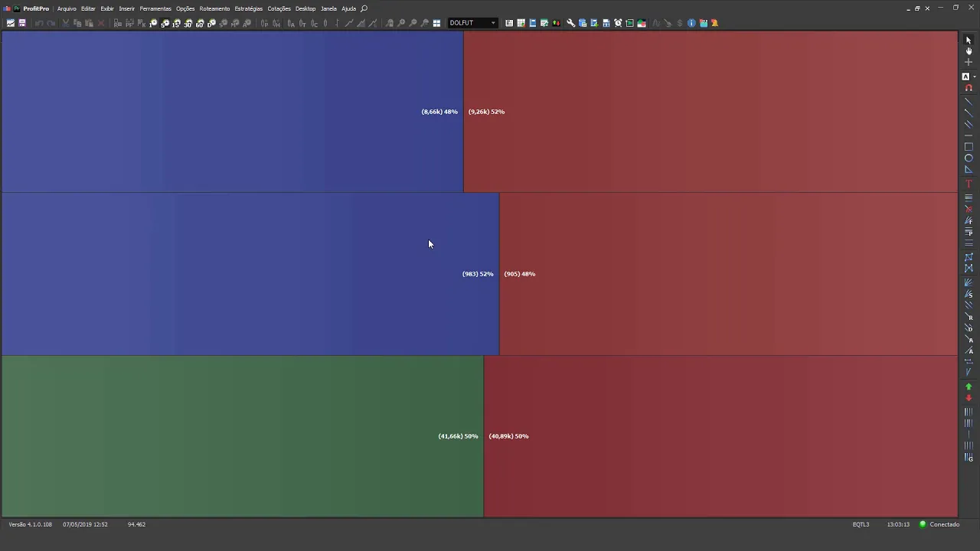Click the four-pane window layout icon
Viewport: 980px width, 551px height.
point(436,23)
